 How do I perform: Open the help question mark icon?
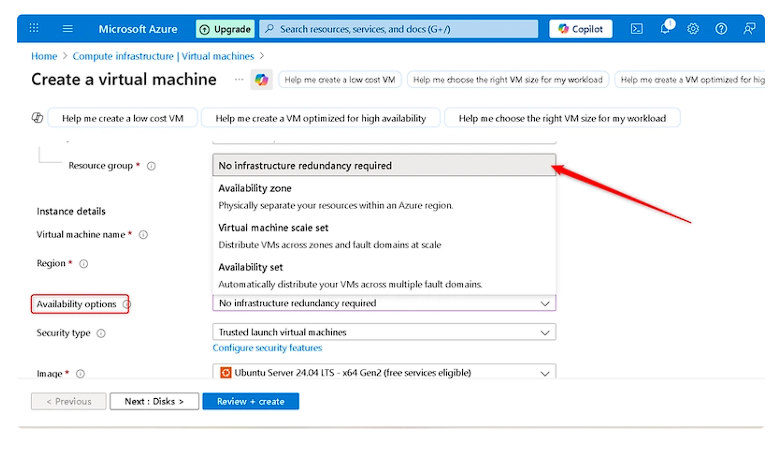(721, 29)
